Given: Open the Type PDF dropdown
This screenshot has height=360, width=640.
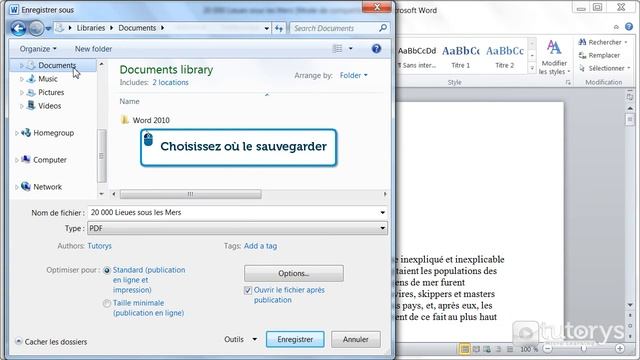Looking at the screenshot, I should click(382, 228).
